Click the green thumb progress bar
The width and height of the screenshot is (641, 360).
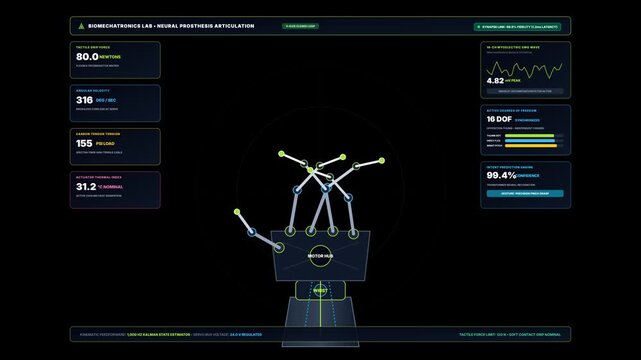click(x=529, y=136)
